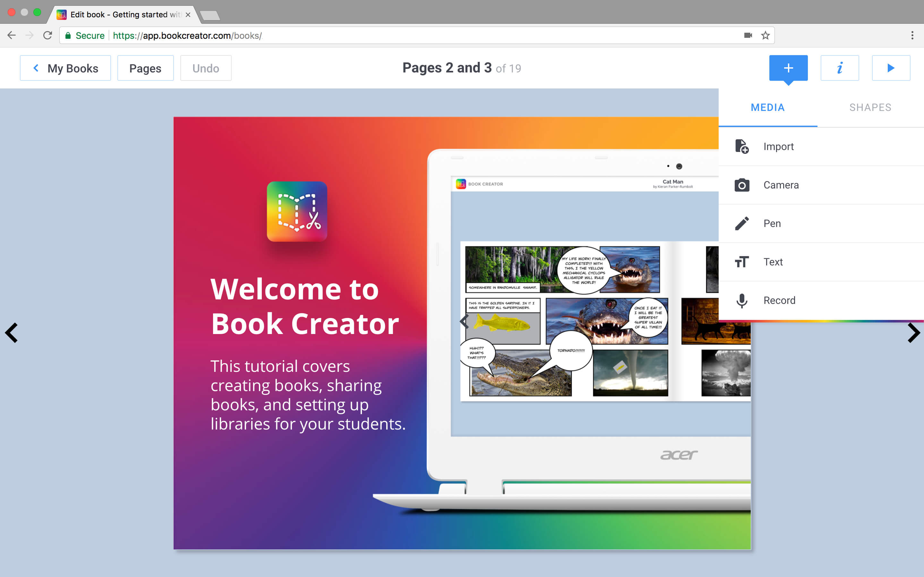Click the Import file icon
This screenshot has width=924, height=577.
(x=741, y=146)
